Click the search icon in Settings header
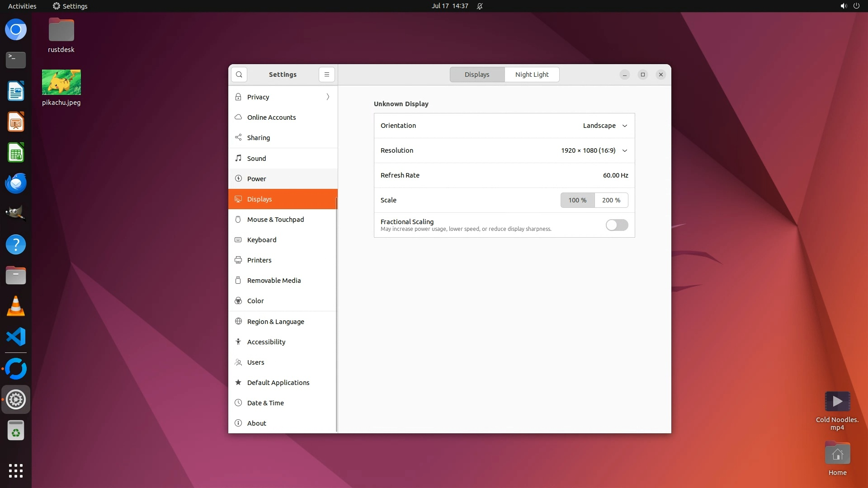The width and height of the screenshot is (868, 488). coord(239,75)
